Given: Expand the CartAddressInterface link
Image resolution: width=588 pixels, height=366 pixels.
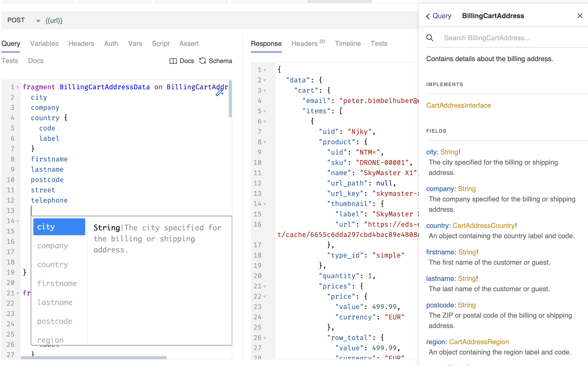Looking at the screenshot, I should [x=458, y=105].
